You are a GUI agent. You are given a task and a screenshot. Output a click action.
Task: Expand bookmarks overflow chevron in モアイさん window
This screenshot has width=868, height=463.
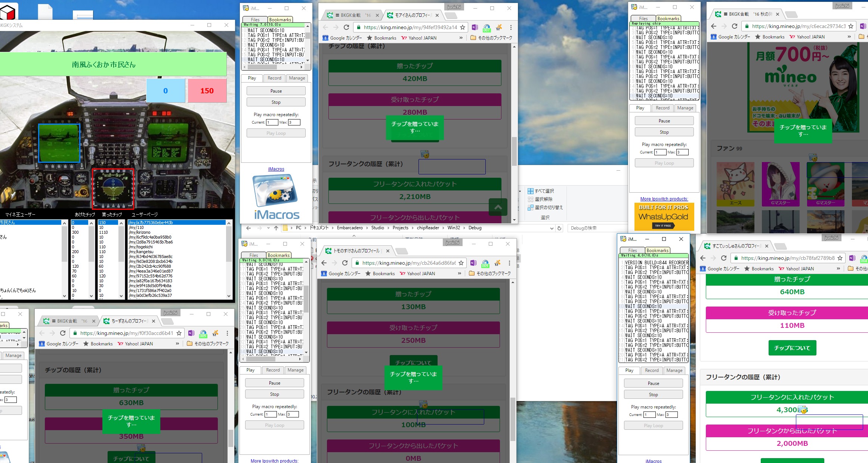(461, 38)
